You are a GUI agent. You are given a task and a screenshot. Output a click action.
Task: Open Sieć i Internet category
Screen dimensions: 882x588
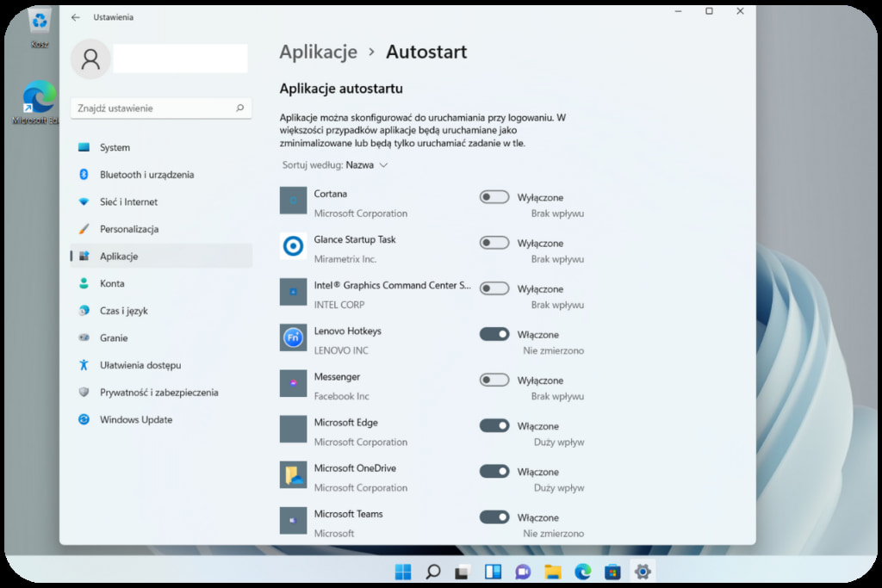click(161, 201)
